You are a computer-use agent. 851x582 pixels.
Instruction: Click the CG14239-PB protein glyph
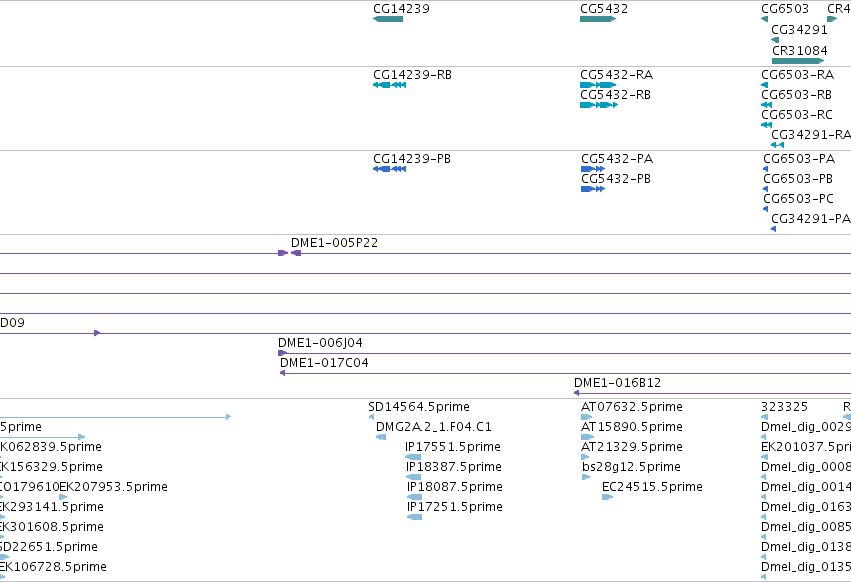click(x=390, y=169)
